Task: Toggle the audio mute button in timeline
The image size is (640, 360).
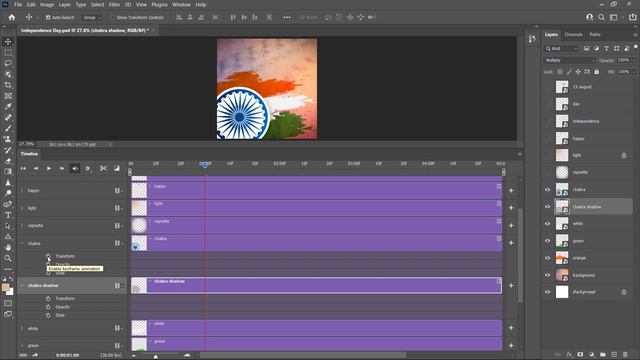Action: [75, 168]
